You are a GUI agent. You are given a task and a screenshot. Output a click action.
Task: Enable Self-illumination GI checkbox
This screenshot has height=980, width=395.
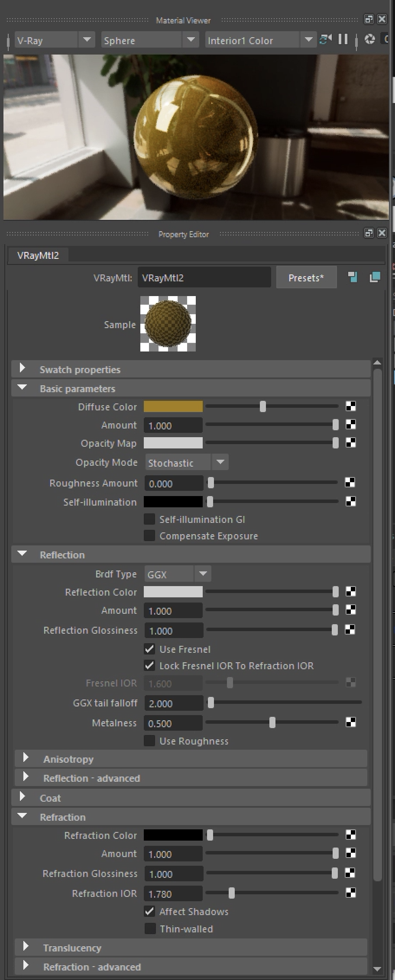[x=149, y=519]
